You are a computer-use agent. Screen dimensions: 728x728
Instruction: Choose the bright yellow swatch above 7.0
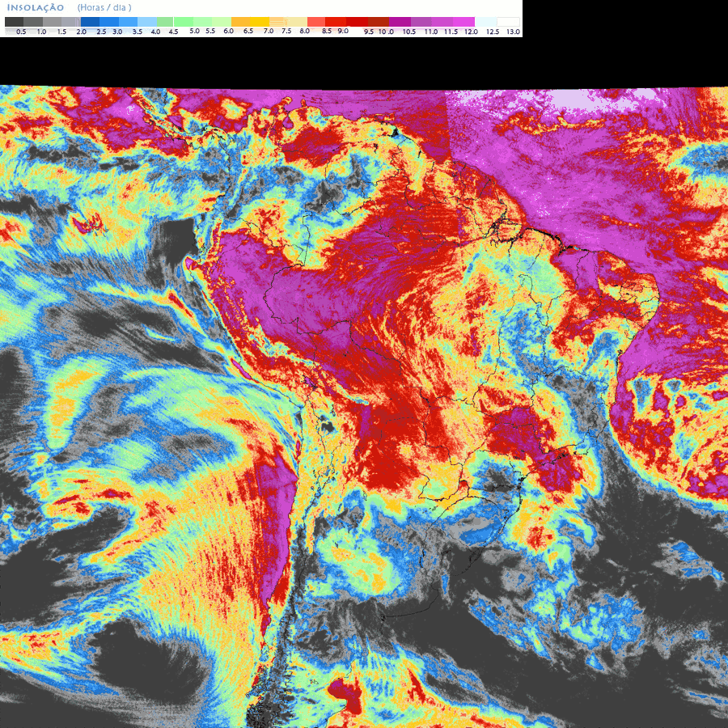pos(260,22)
